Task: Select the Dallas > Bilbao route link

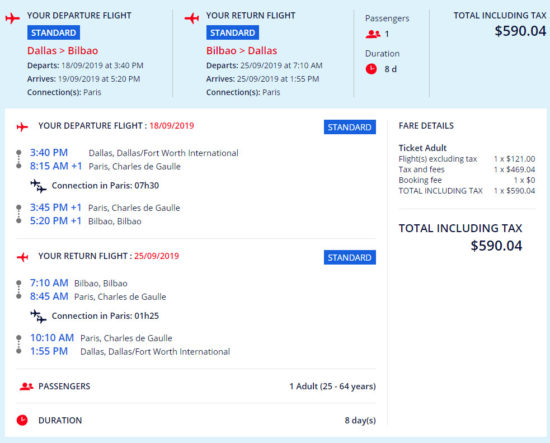Action: point(63,51)
